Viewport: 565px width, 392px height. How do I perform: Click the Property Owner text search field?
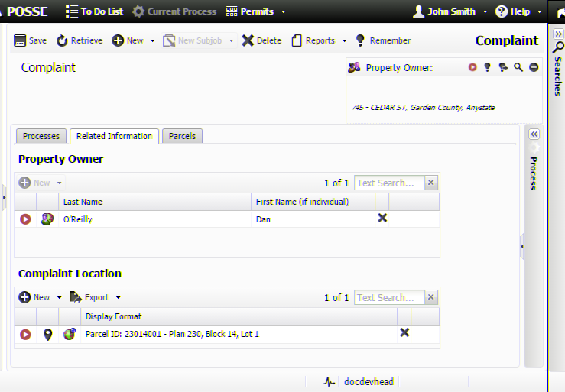[x=388, y=183]
